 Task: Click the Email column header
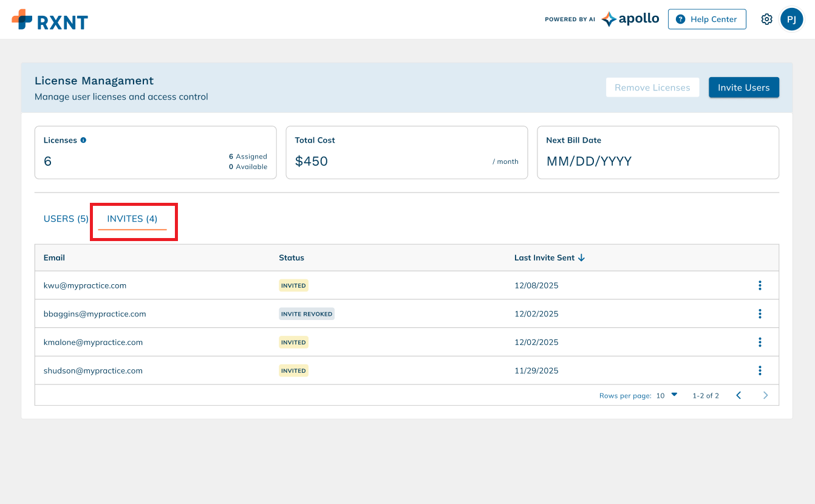pyautogui.click(x=54, y=257)
